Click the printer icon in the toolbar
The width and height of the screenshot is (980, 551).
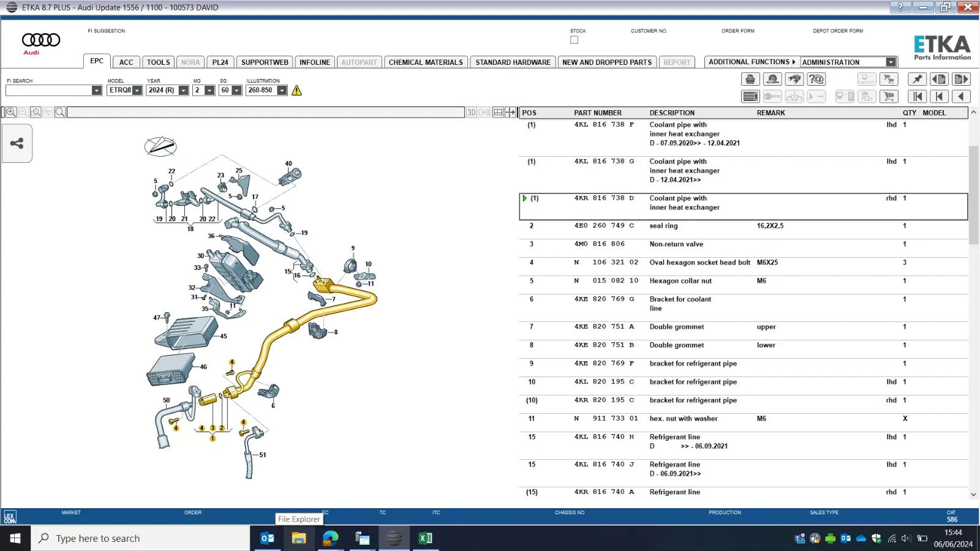pyautogui.click(x=750, y=79)
